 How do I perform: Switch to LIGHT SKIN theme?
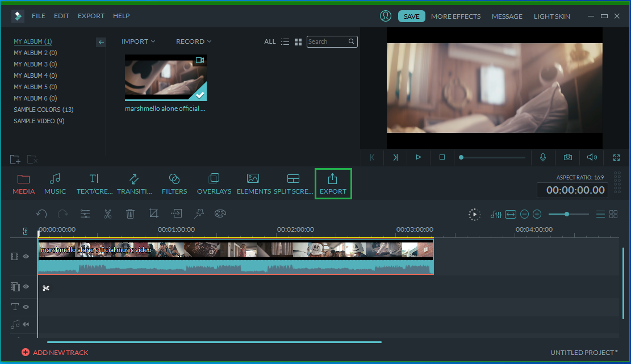point(551,16)
